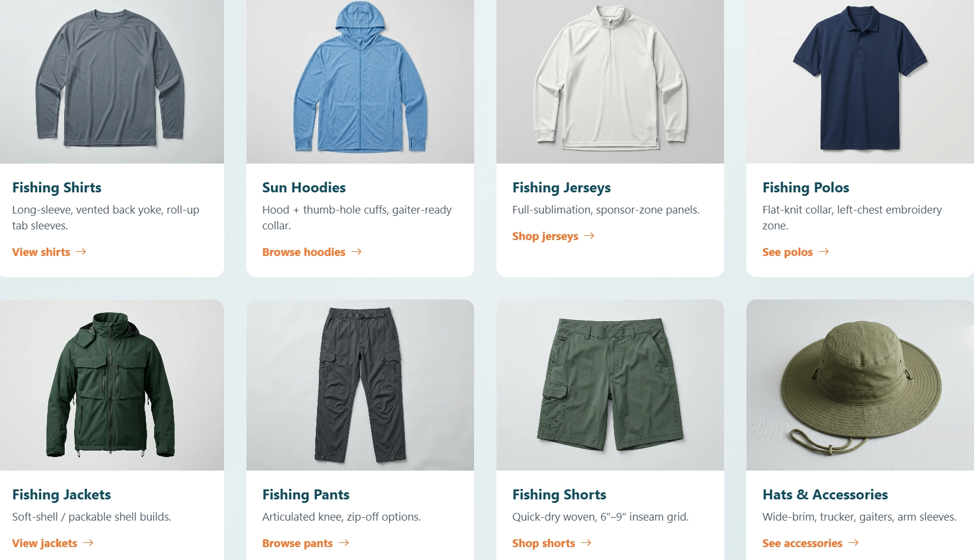
Task: Click the arrow icon next to See polos
Action: click(x=824, y=252)
